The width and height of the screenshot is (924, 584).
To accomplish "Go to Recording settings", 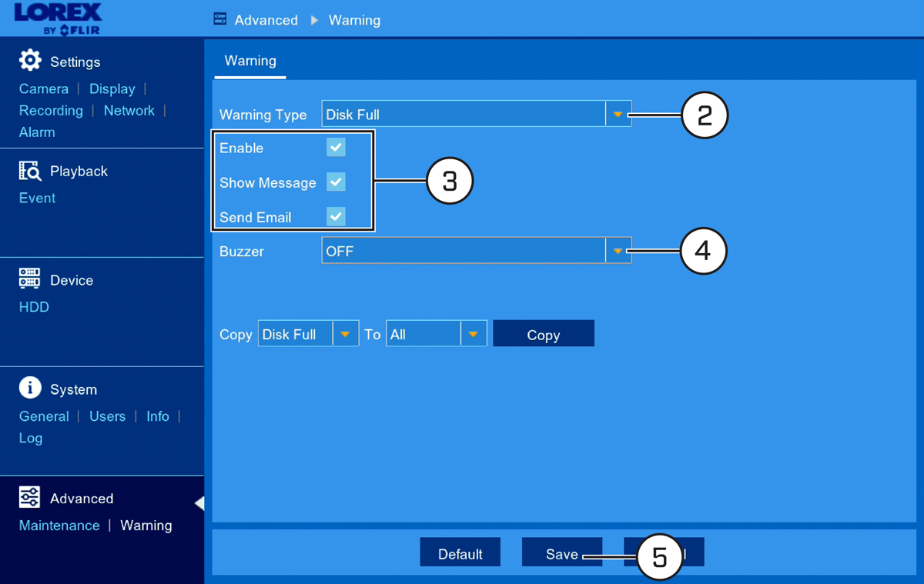I will click(x=51, y=110).
